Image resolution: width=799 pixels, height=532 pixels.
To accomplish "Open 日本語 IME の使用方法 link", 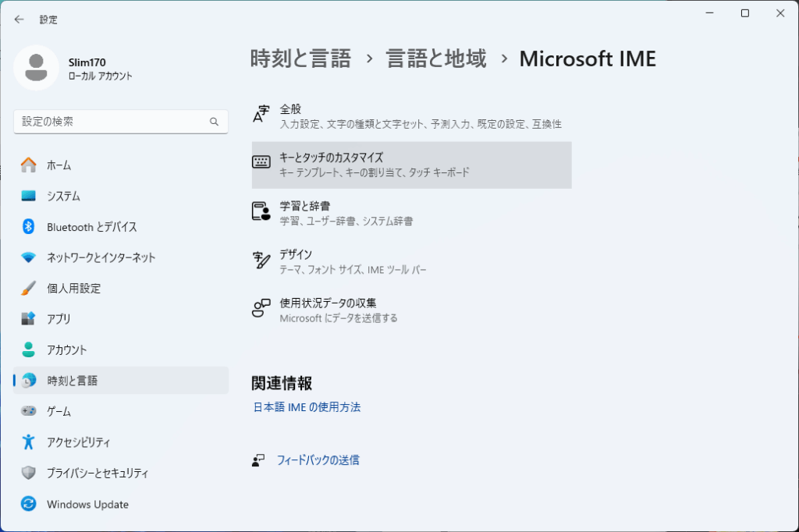I will (307, 407).
